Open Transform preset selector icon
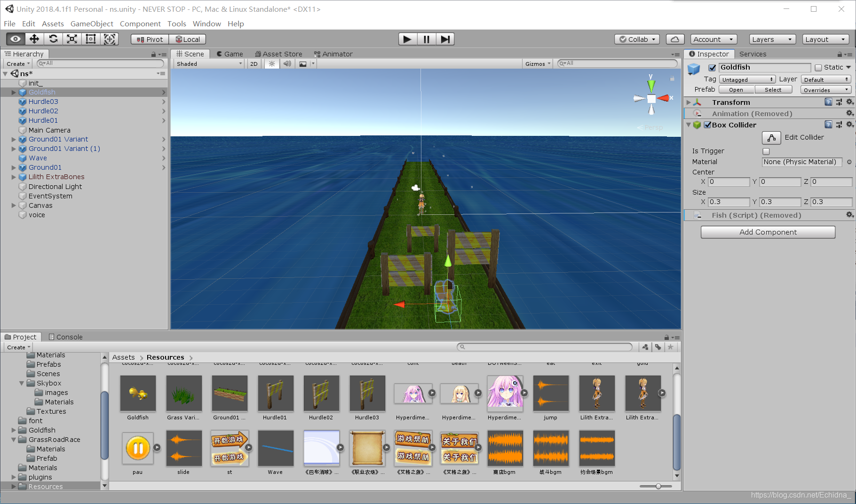Viewport: 856px width, 504px height. [x=839, y=102]
